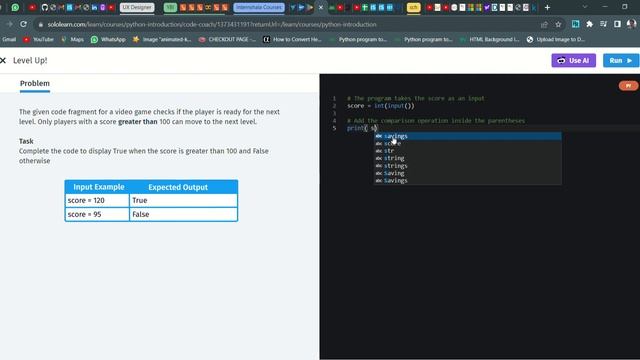The height and width of the screenshot is (360, 640).
Task: Click the site lock icon in address bar
Action: tap(40, 24)
